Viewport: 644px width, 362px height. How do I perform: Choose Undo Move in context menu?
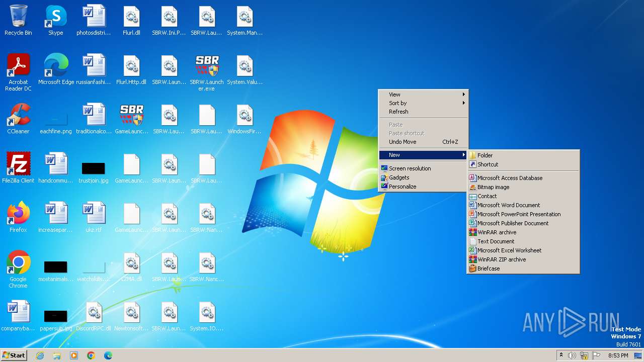pyautogui.click(x=423, y=142)
